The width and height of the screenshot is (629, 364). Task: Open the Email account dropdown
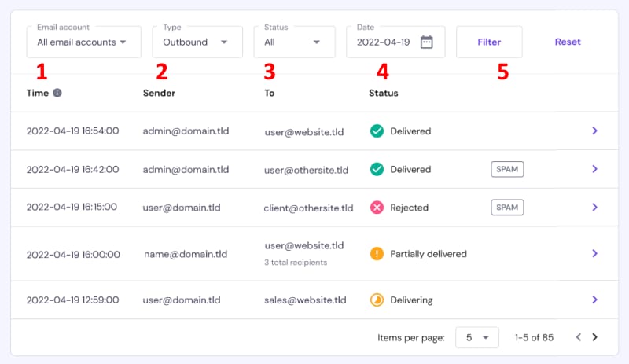[83, 42]
